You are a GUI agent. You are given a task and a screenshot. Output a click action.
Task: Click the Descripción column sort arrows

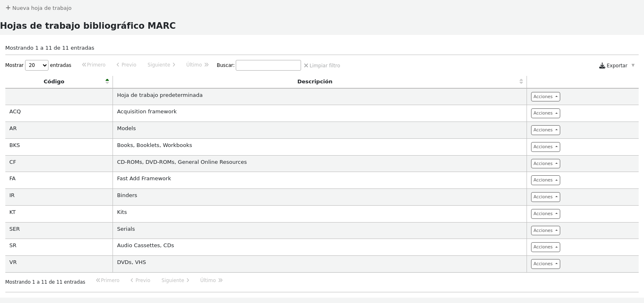[521, 81]
